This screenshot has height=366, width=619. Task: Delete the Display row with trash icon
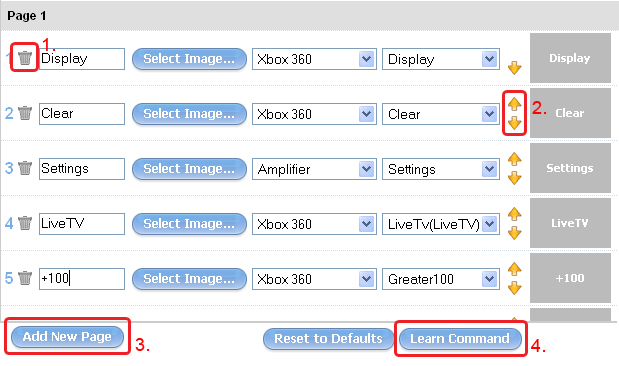[x=25, y=58]
